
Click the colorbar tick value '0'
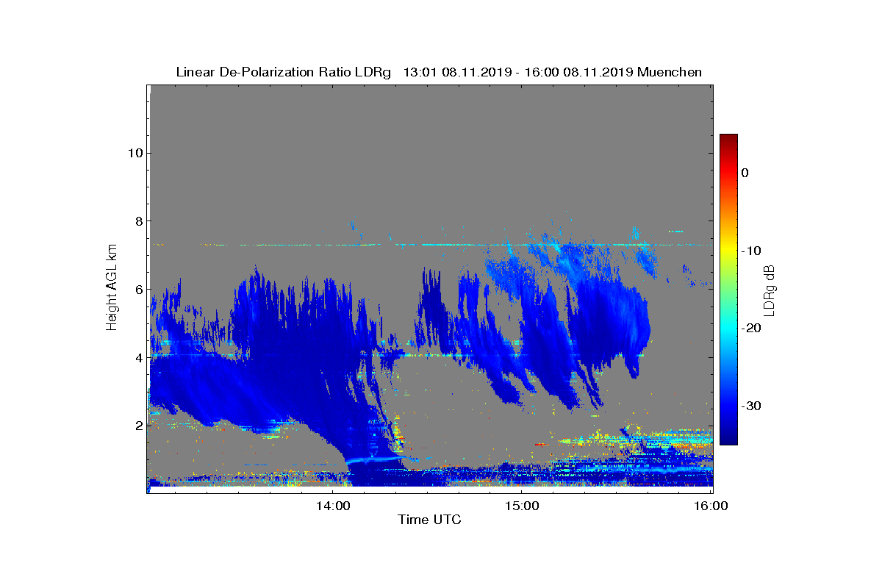pyautogui.click(x=745, y=173)
